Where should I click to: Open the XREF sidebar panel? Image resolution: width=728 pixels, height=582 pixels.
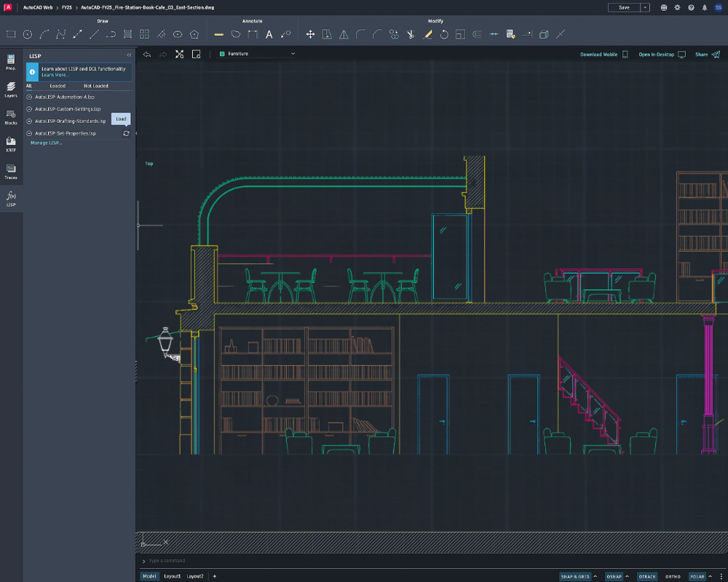point(11,144)
